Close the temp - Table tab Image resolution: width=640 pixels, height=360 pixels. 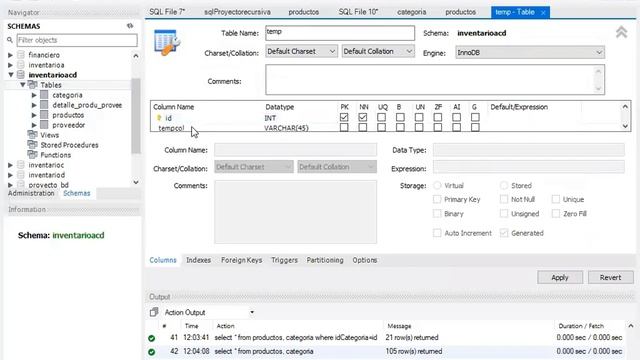click(x=543, y=13)
